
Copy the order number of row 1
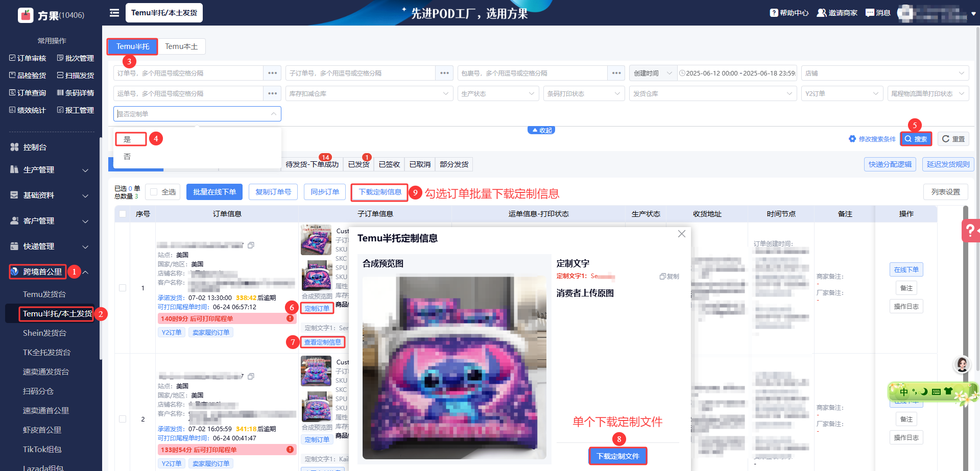click(251, 245)
